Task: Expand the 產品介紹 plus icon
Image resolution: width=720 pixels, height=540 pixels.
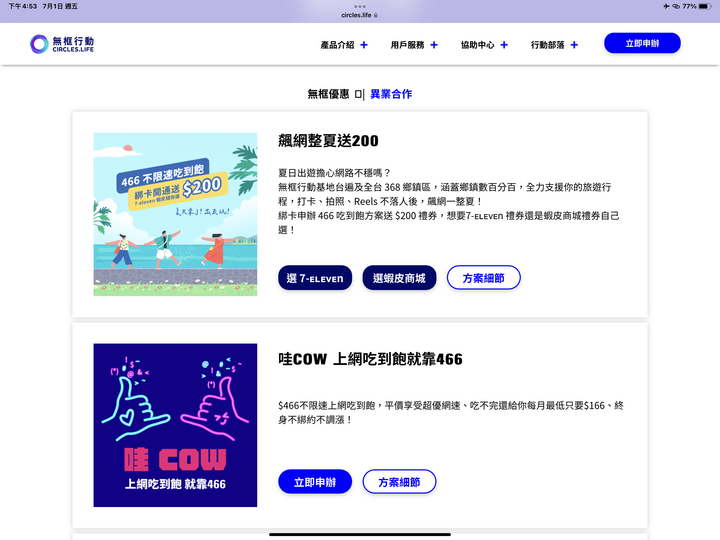Action: tap(364, 45)
